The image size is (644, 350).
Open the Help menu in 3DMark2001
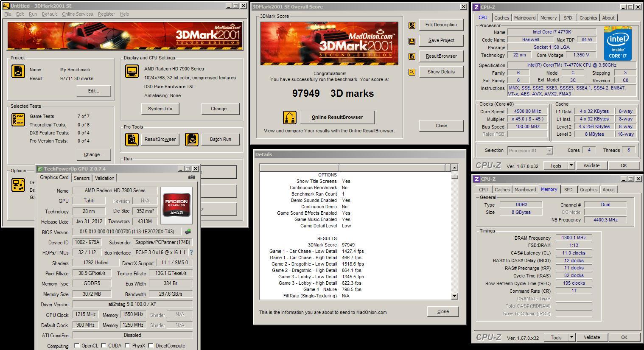coord(124,14)
